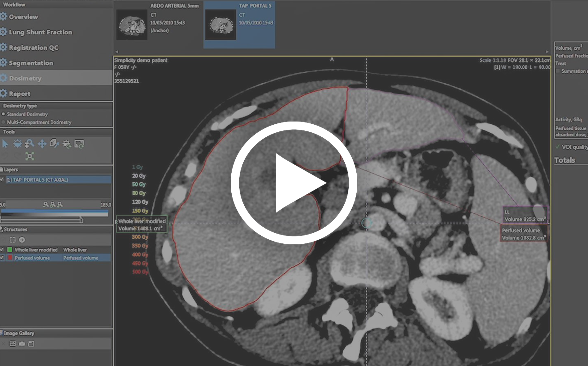The image size is (588, 366).
Task: Toggle the TAP PORTAL 5 layer checkbox
Action: [2, 179]
